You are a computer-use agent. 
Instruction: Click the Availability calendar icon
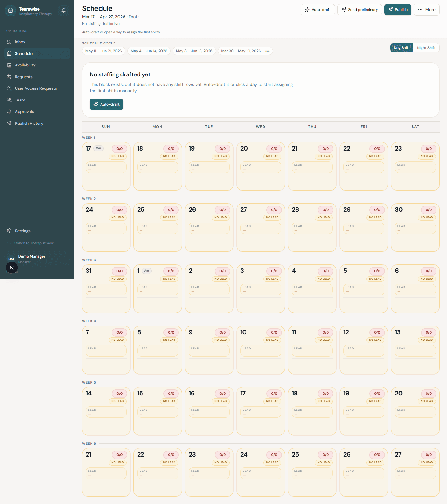[x=9, y=65]
